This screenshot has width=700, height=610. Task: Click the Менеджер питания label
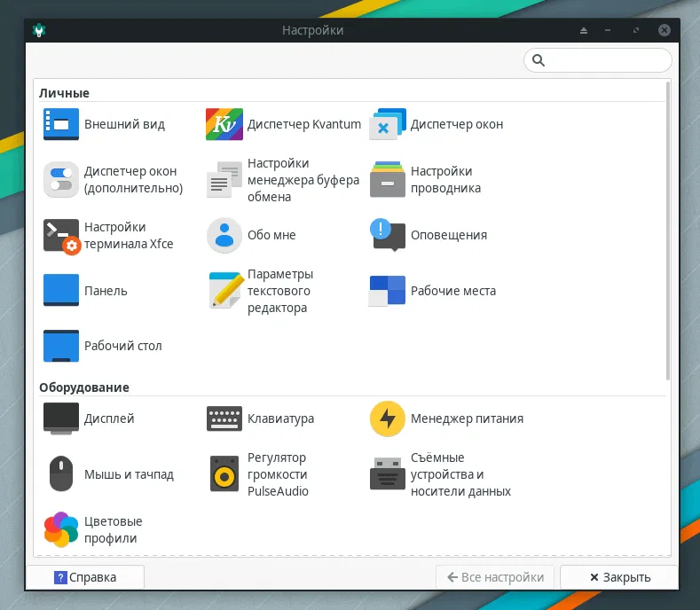click(x=467, y=418)
